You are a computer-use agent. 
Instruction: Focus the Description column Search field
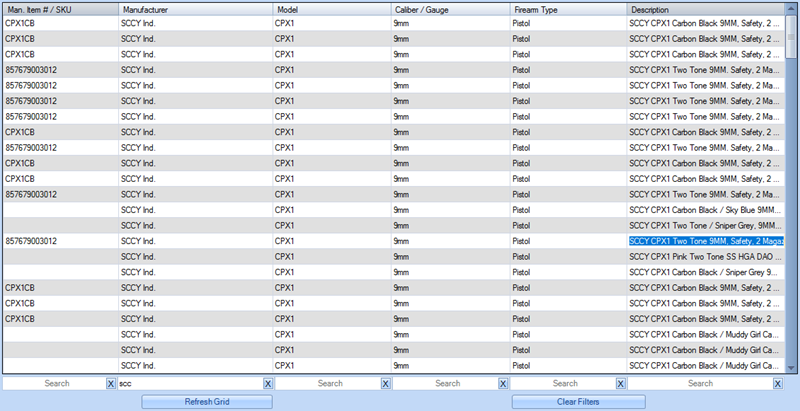[700, 383]
